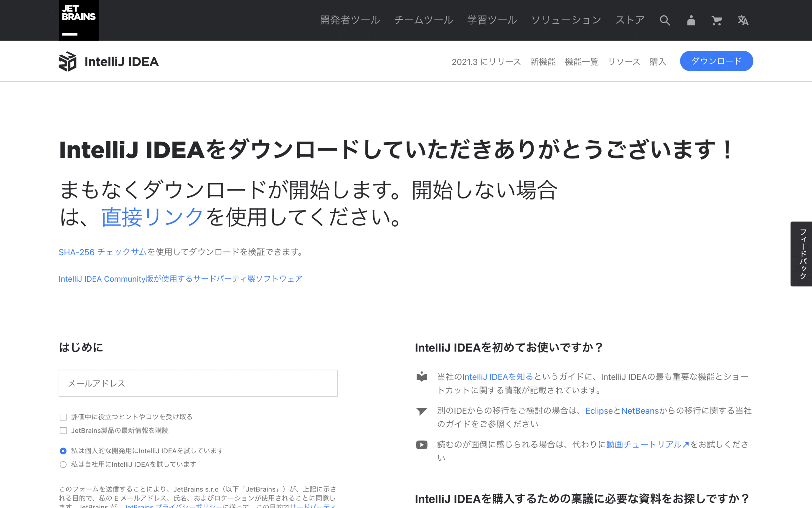Select 私は自社用に radio button
This screenshot has width=812, height=508.
63,465
